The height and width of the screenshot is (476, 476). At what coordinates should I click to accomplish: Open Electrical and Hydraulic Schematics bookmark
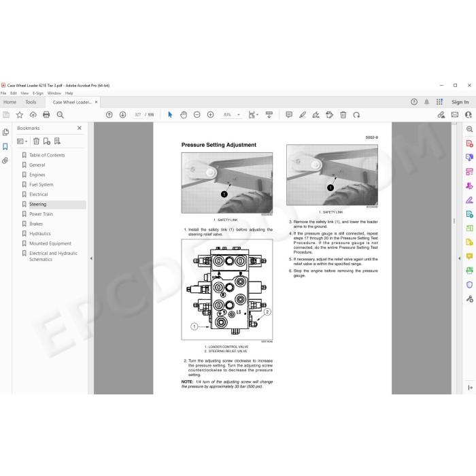pos(54,256)
